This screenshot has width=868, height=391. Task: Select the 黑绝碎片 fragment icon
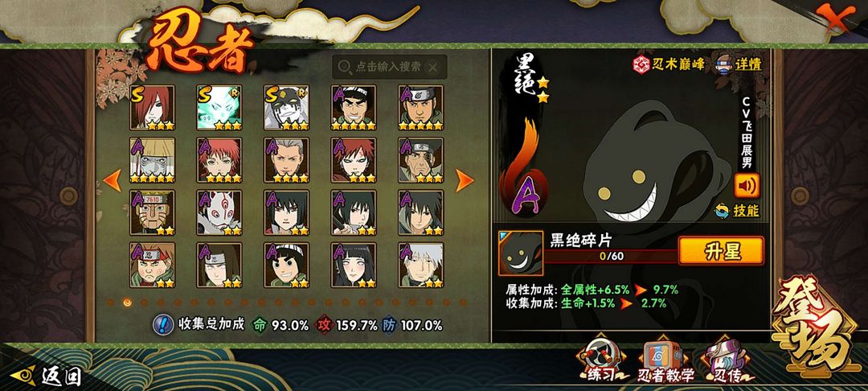pos(520,253)
